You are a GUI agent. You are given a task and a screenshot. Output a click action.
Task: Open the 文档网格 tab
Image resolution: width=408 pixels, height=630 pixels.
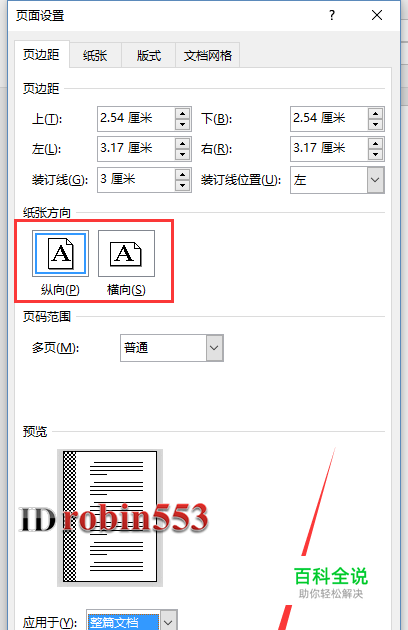pyautogui.click(x=208, y=55)
